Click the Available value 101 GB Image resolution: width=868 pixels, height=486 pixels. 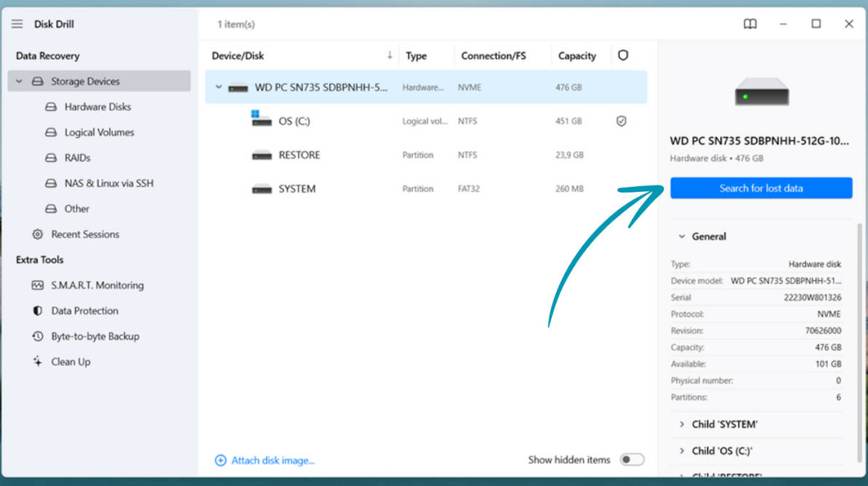(828, 364)
